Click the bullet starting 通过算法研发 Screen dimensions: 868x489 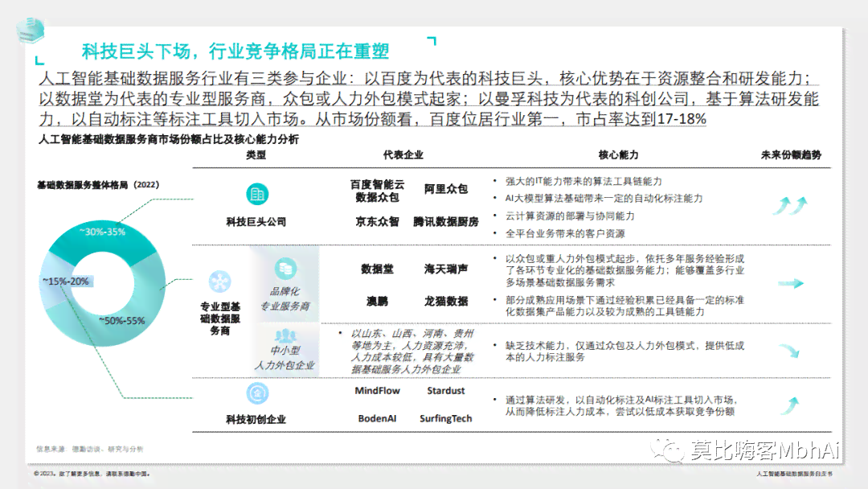pyautogui.click(x=621, y=405)
